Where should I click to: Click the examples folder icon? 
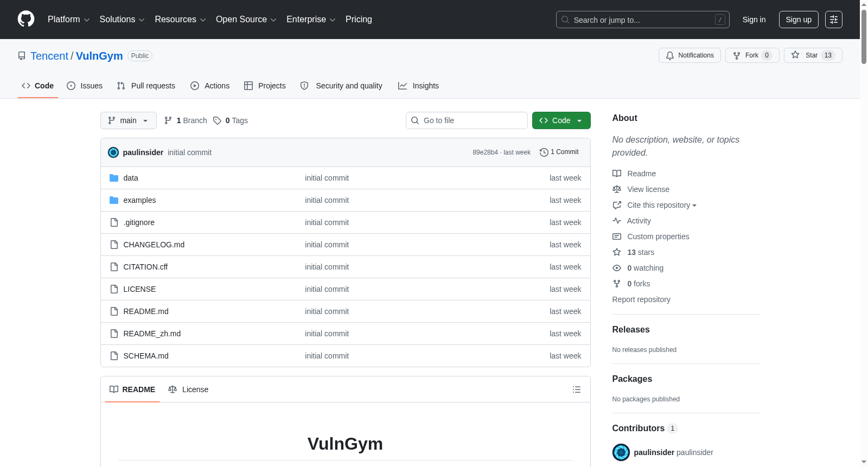(114, 200)
